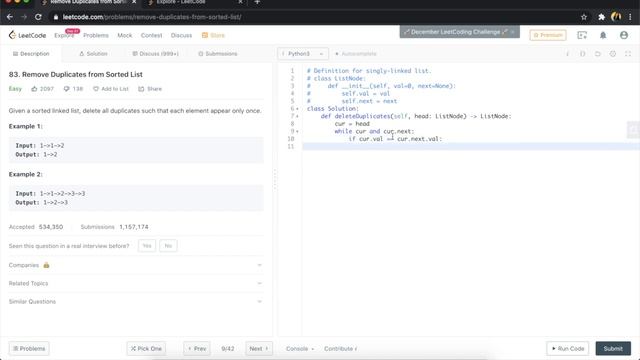Click the Premium button
This screenshot has height=360, width=640.
coord(548,36)
